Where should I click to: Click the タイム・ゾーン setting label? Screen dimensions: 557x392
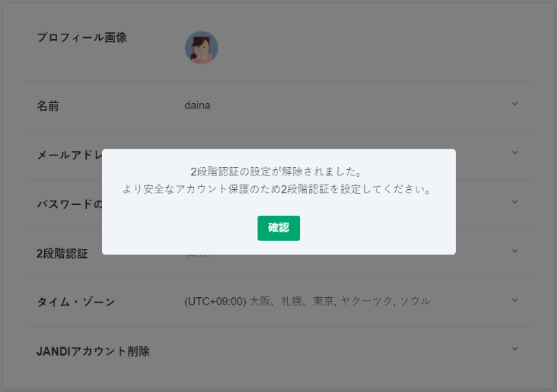(76, 303)
